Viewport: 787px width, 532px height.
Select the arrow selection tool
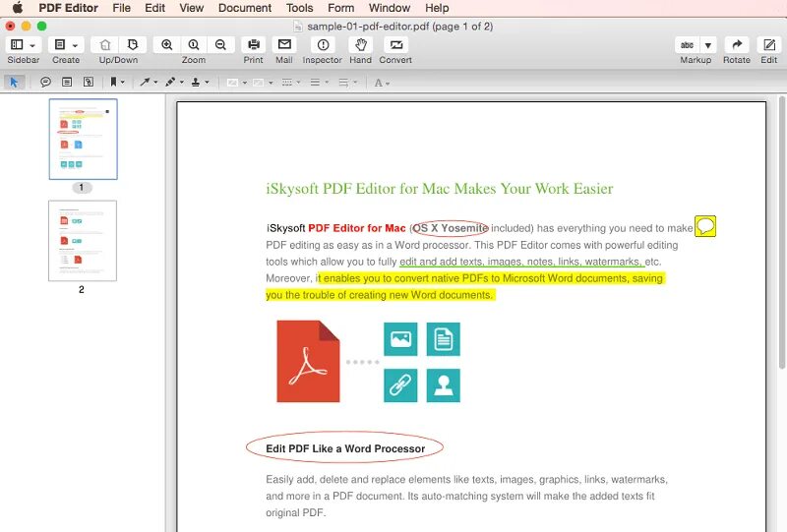(14, 82)
